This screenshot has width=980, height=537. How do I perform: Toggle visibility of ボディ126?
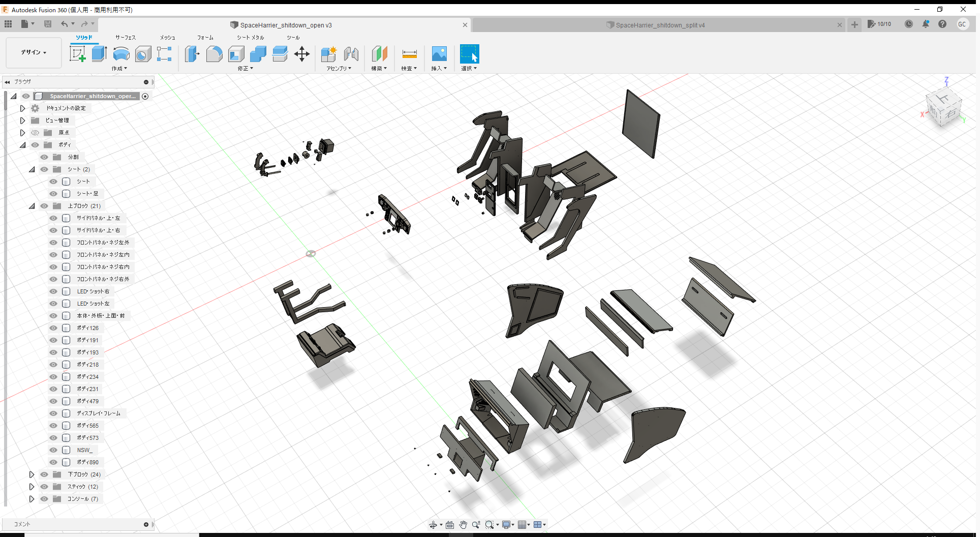coord(53,328)
